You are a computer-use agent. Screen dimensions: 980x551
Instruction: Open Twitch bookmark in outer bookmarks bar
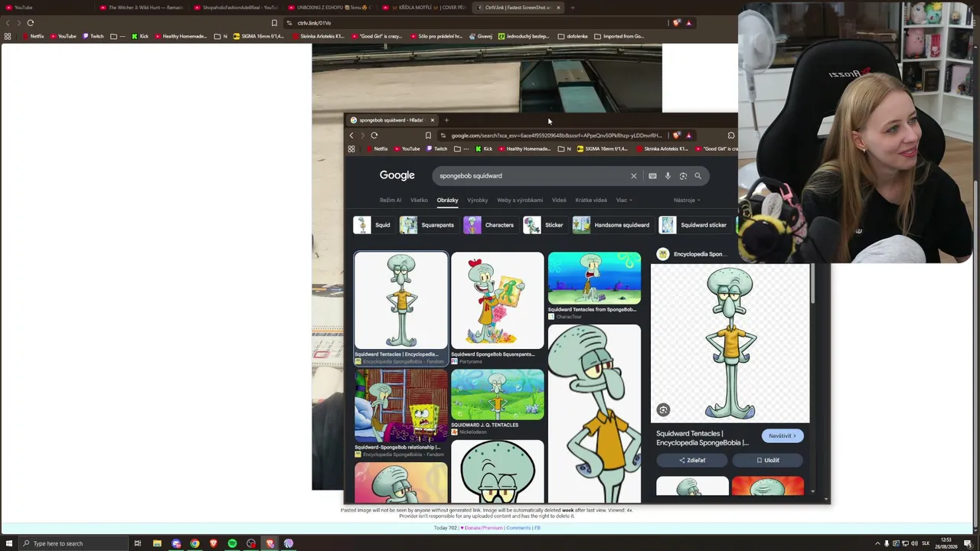pos(93,36)
